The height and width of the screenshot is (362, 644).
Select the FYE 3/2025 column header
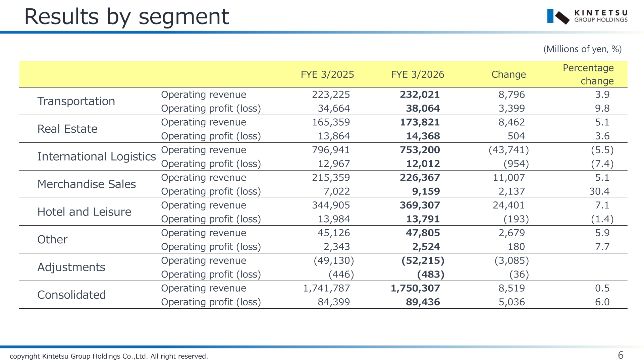pos(327,74)
